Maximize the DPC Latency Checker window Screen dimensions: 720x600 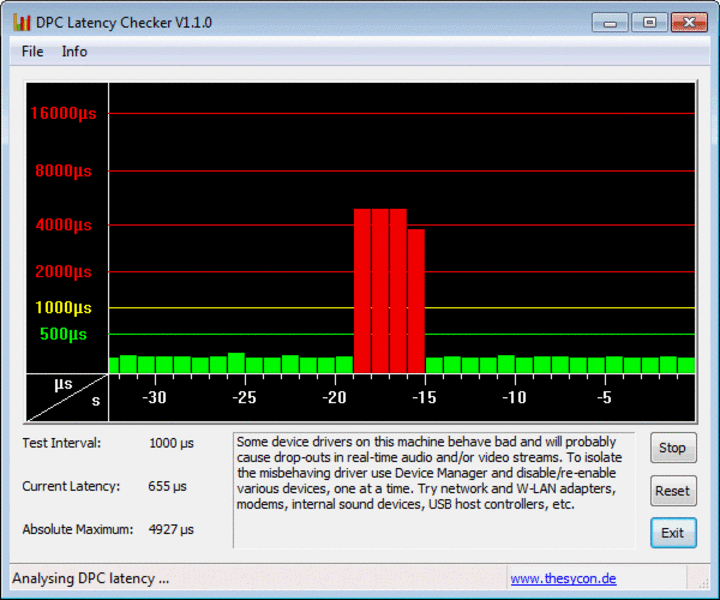click(649, 22)
